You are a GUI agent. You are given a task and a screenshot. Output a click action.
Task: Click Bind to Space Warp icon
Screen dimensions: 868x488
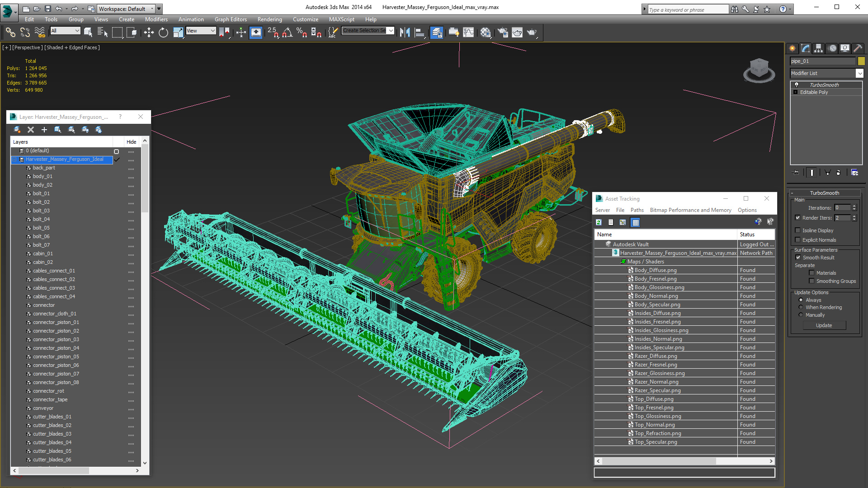40,32
